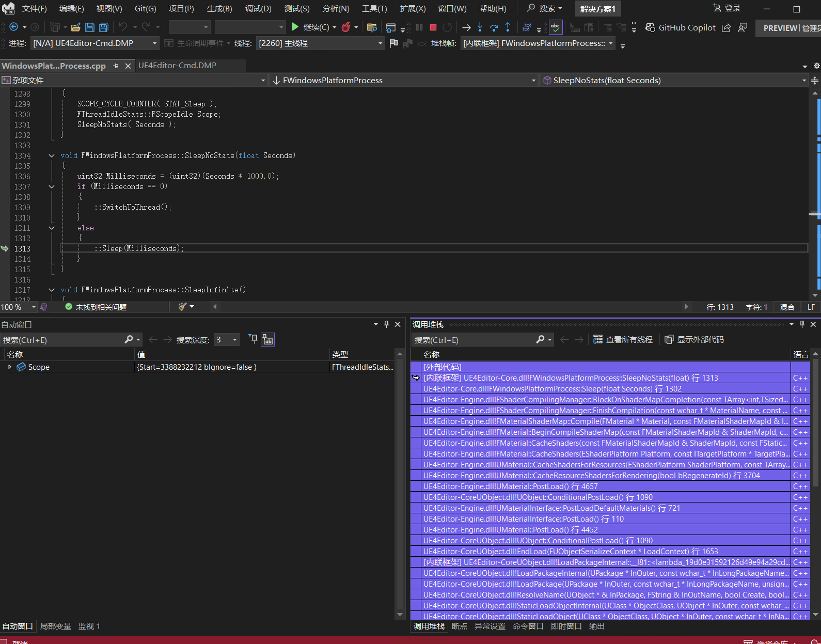821x644 pixels.
Task: Toggle the abc spell checker icon
Action: [x=555, y=27]
